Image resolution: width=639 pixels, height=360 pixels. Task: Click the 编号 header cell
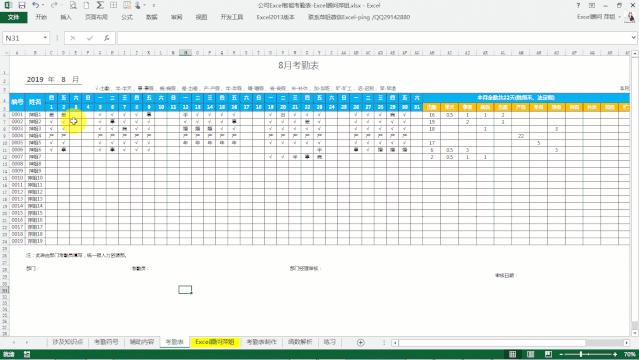(17, 102)
